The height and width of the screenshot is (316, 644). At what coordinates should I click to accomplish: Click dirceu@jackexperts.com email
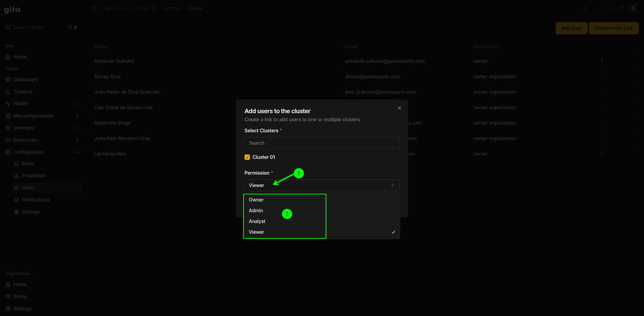coord(373,77)
